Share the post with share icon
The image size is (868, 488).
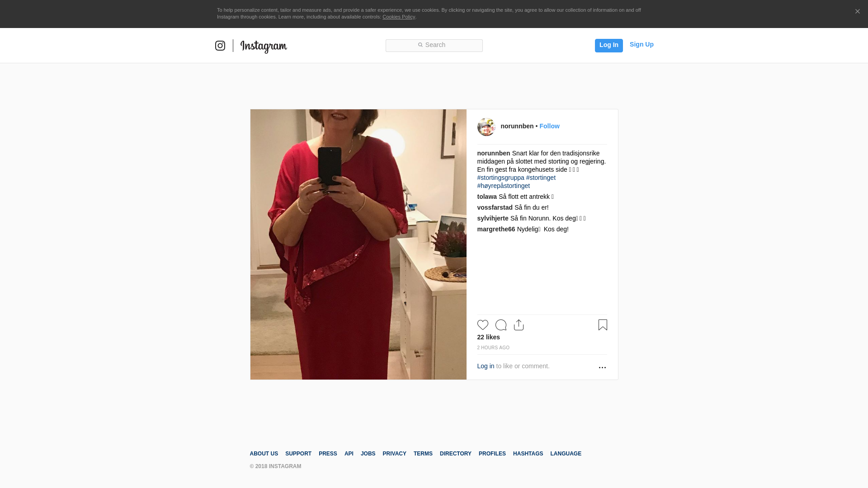[x=519, y=325]
